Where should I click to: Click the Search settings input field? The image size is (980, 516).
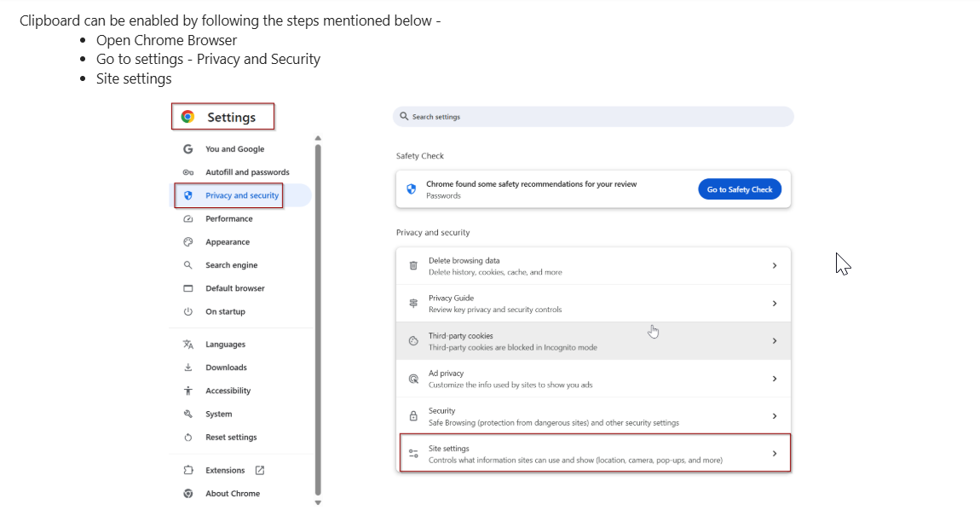coord(593,116)
